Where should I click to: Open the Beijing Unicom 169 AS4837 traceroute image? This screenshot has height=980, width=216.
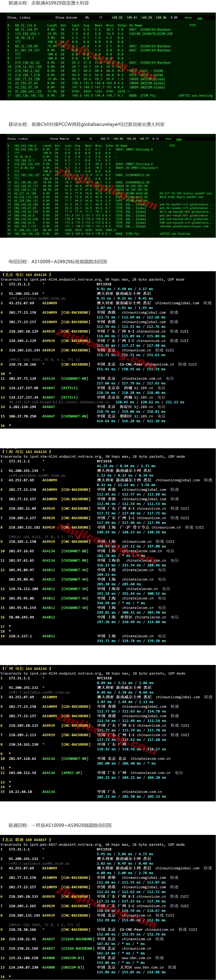(x=108, y=908)
